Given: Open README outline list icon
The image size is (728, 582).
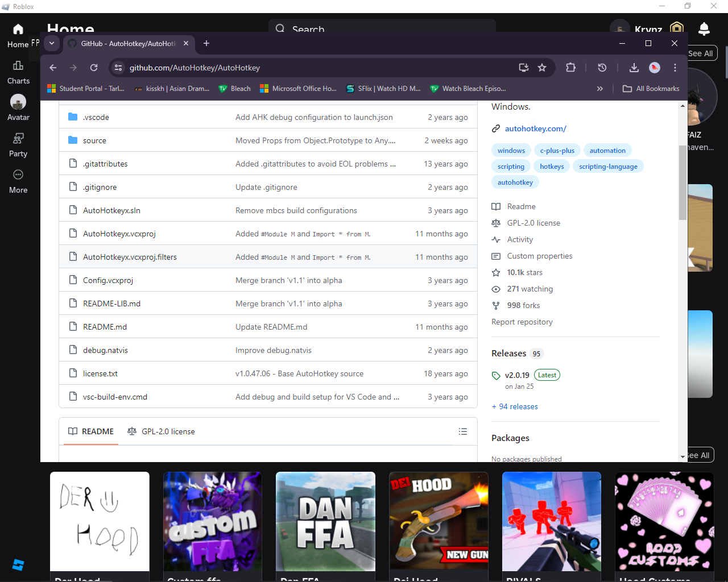Looking at the screenshot, I should click(463, 431).
